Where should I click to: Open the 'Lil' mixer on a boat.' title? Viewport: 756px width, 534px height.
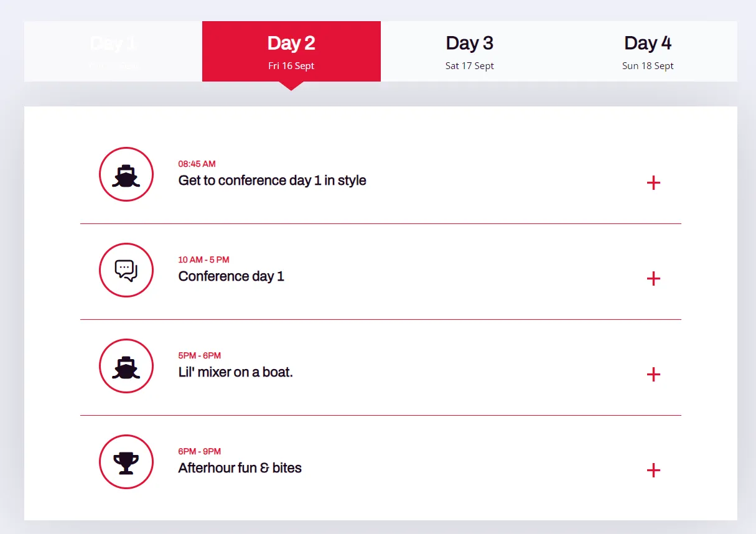[235, 372]
